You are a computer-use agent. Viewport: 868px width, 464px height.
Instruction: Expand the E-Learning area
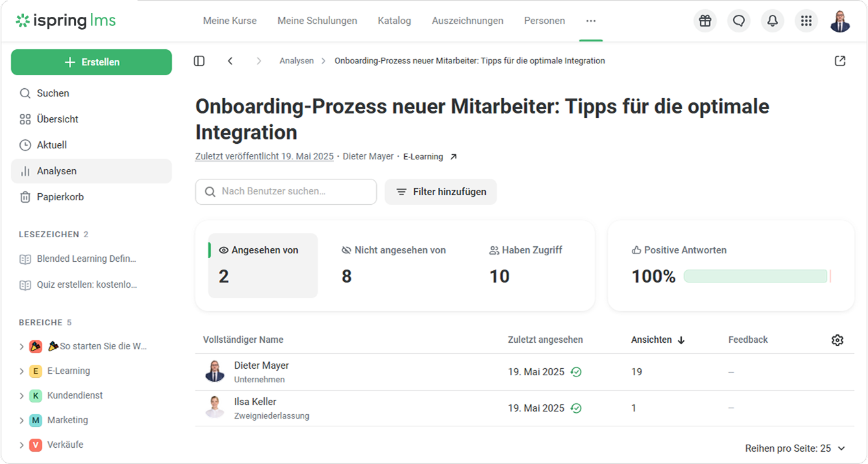[x=21, y=371]
